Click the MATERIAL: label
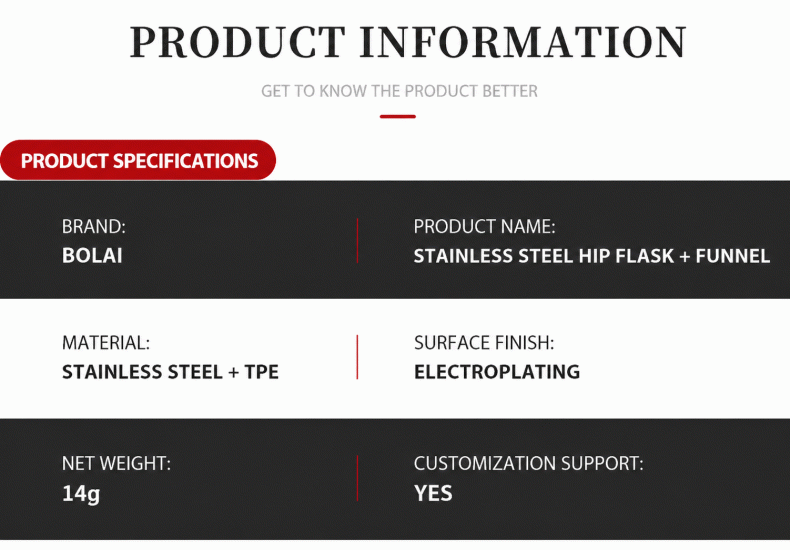The height and width of the screenshot is (550, 790). point(106,343)
